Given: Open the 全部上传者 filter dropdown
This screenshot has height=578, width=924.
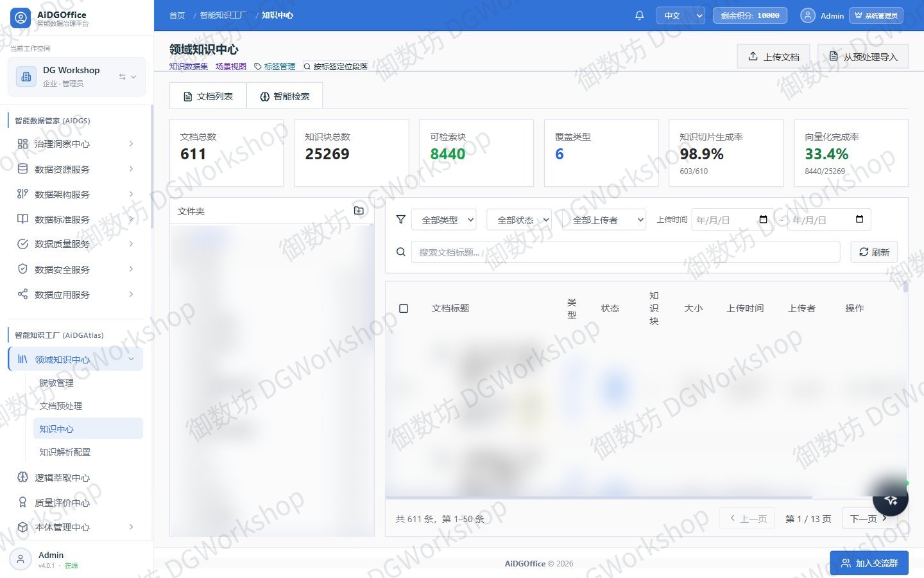Looking at the screenshot, I should 604,220.
